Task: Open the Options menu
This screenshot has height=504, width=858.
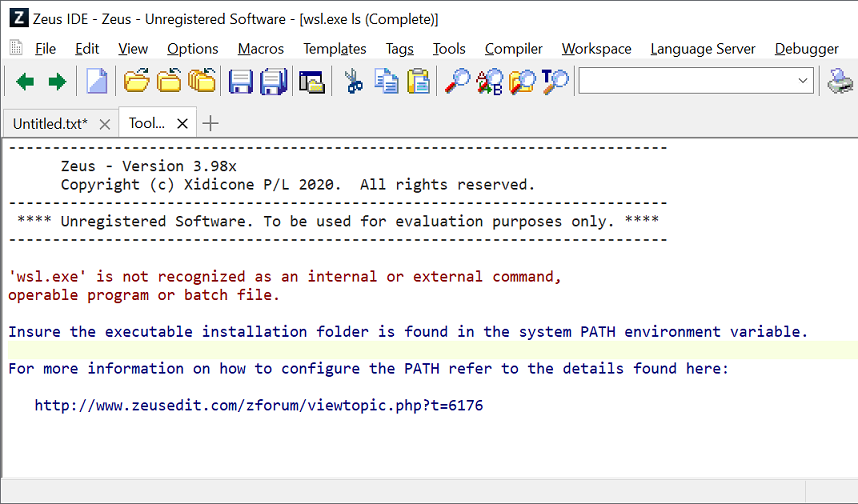Action: 193,49
